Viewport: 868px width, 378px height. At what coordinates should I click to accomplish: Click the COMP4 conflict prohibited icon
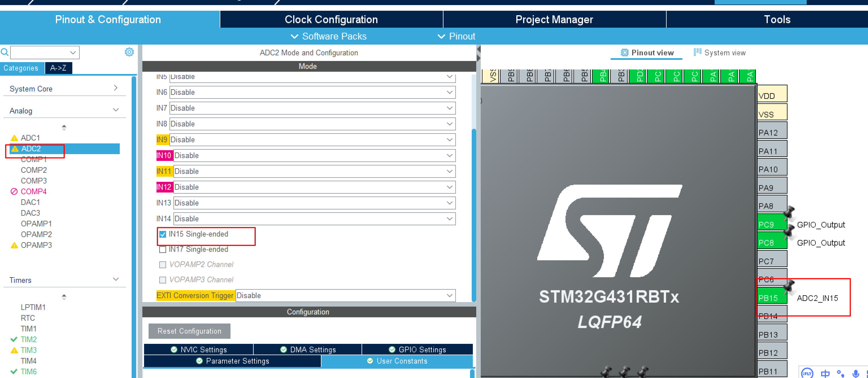14,191
